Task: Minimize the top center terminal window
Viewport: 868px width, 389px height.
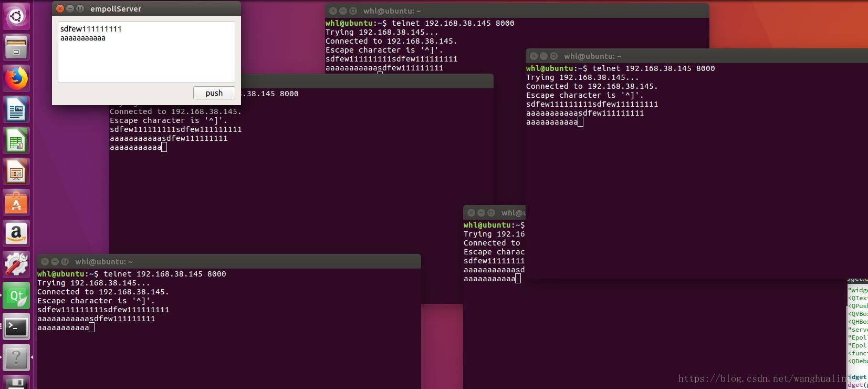Action: pos(343,11)
